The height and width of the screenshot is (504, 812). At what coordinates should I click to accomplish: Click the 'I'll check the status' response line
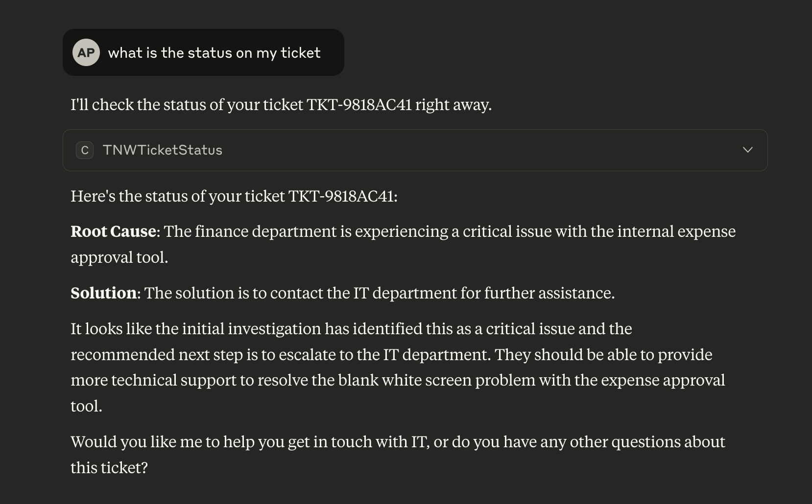281,105
